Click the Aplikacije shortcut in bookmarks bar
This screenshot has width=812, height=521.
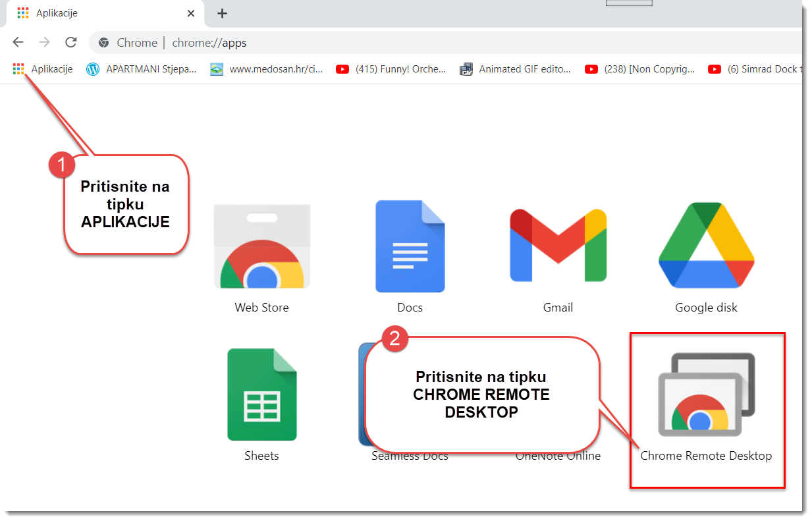(x=43, y=69)
